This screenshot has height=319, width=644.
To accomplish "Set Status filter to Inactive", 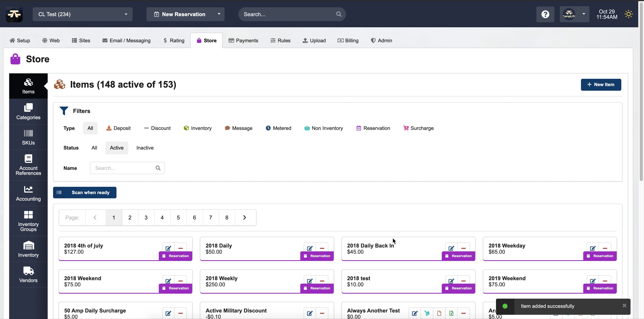I will tap(145, 148).
